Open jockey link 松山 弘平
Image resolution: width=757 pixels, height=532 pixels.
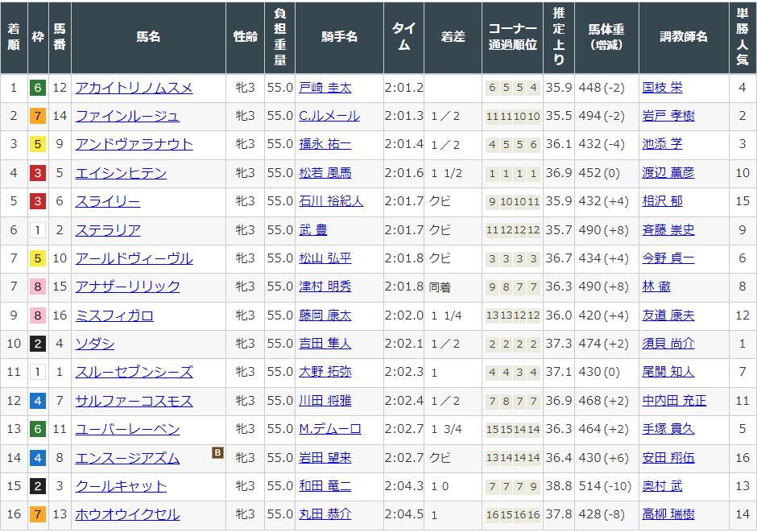pyautogui.click(x=325, y=258)
